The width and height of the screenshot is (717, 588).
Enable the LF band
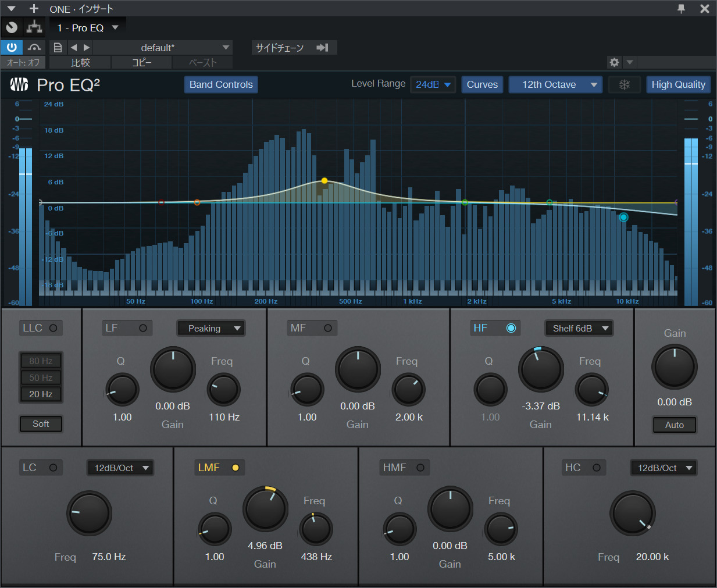coord(143,328)
